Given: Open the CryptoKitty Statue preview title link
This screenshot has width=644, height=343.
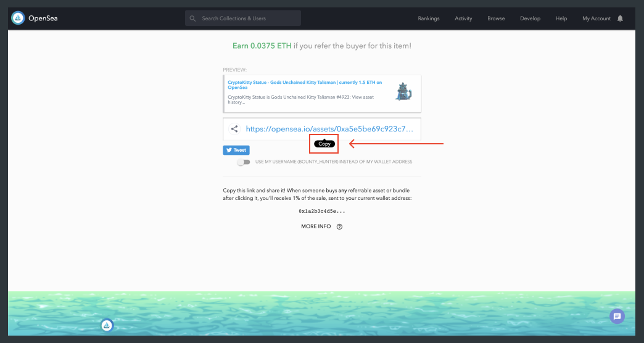Looking at the screenshot, I should click(x=305, y=85).
